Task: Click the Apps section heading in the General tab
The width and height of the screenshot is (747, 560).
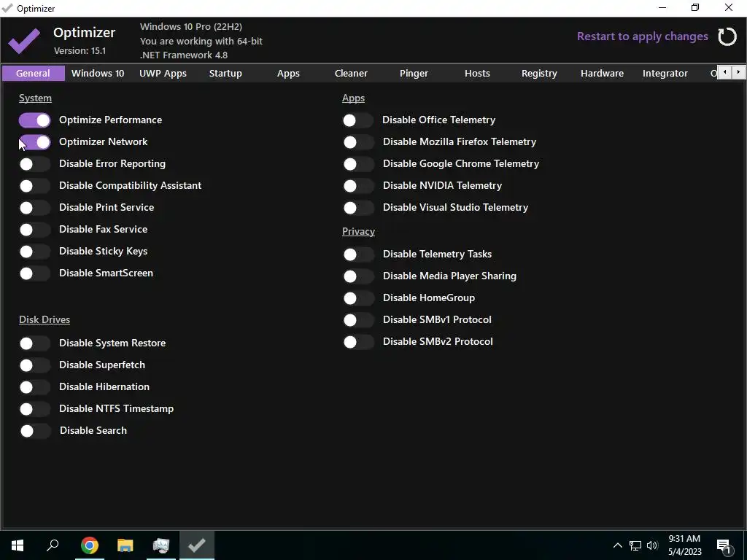Action: (353, 98)
